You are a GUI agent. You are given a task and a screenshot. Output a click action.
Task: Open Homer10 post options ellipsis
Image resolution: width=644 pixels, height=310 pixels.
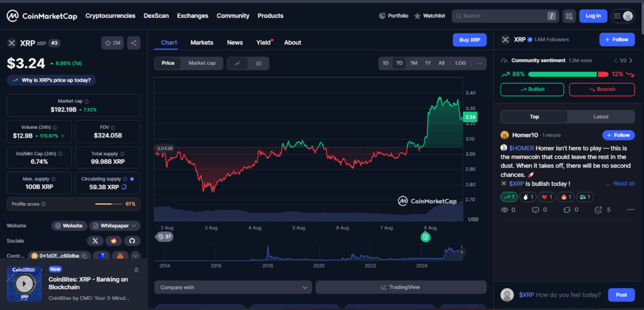[x=630, y=210]
